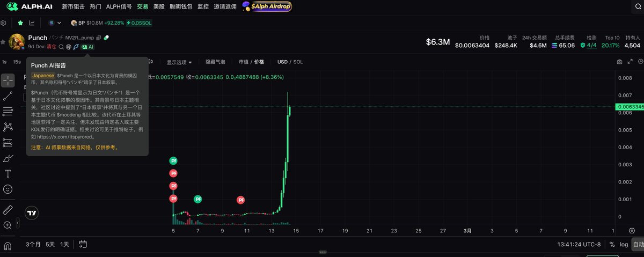Open the AI report badge
This screenshot has height=257, width=644.
pos(87,47)
